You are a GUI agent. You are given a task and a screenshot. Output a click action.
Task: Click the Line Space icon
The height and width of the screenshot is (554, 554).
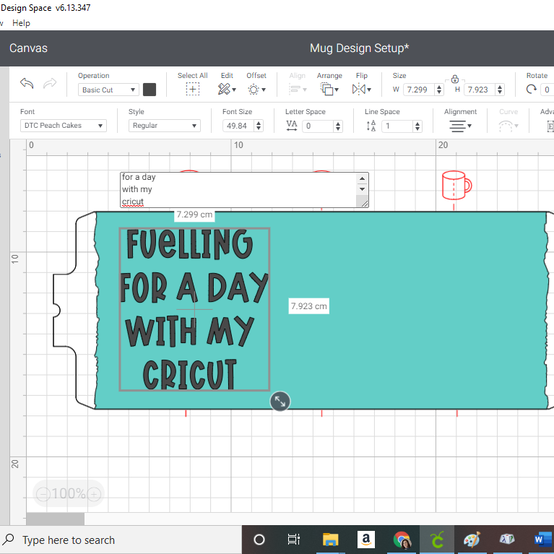pyautogui.click(x=371, y=126)
